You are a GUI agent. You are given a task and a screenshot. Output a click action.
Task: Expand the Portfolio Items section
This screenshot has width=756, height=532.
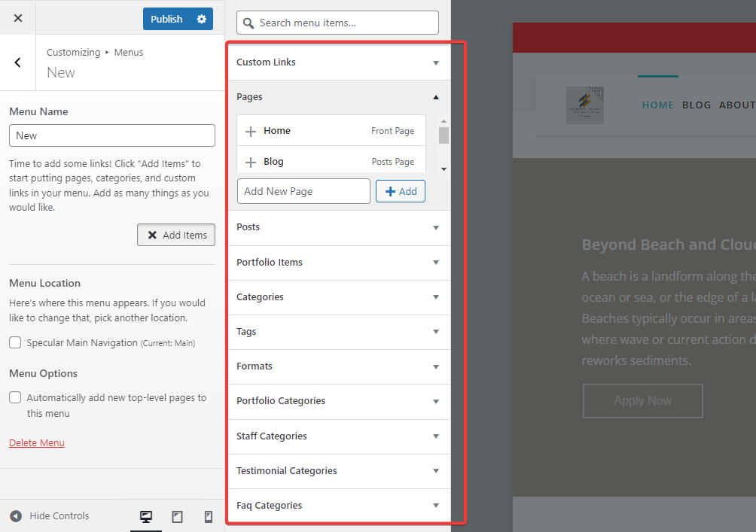tap(338, 263)
